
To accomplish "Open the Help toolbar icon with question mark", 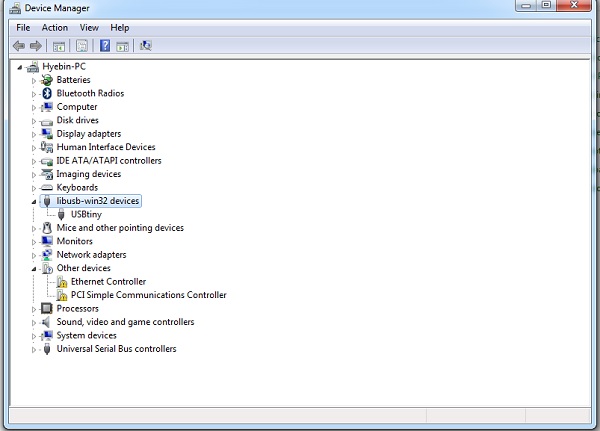I will 105,46.
